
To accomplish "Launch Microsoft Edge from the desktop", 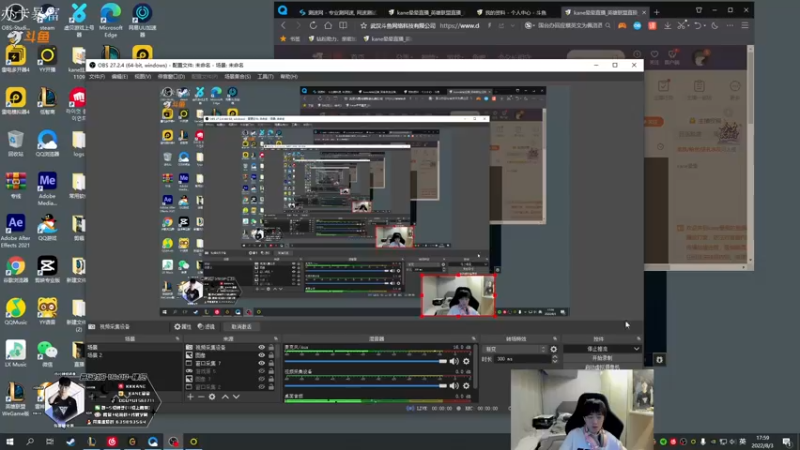I will click(x=110, y=20).
